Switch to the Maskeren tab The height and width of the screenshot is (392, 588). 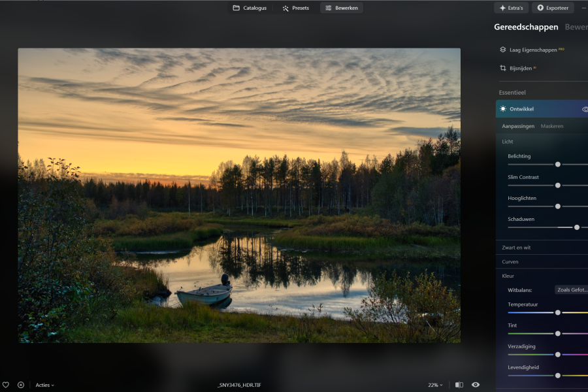[x=551, y=126]
